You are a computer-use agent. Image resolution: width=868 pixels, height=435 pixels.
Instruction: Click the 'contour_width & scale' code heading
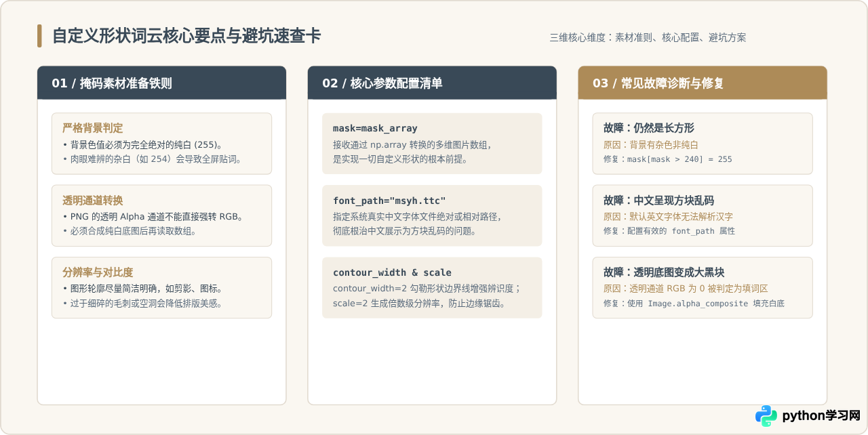[x=392, y=272]
